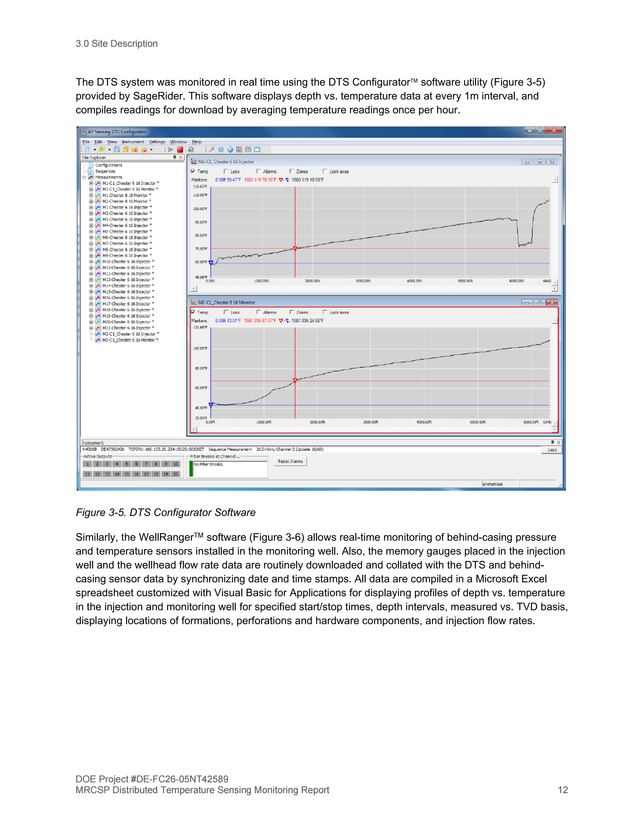644x833 pixels.
Task: Click the blue gear settings icon
Action: point(221,149)
